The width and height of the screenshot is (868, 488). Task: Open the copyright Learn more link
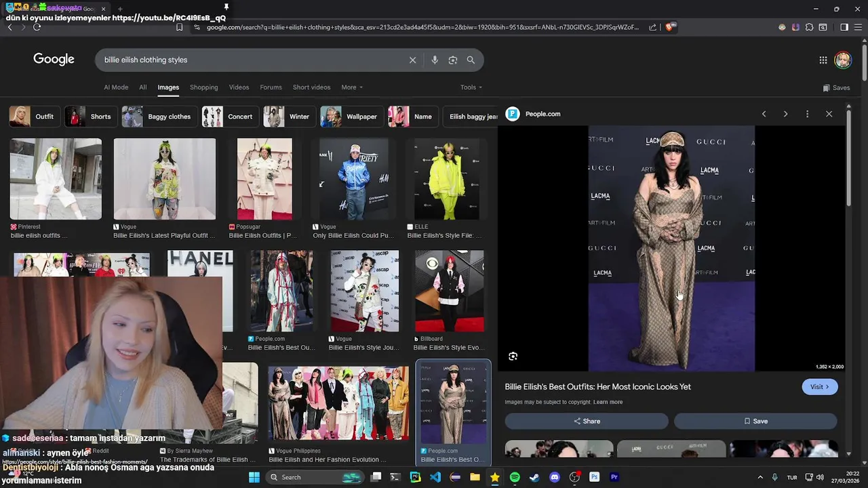608,402
